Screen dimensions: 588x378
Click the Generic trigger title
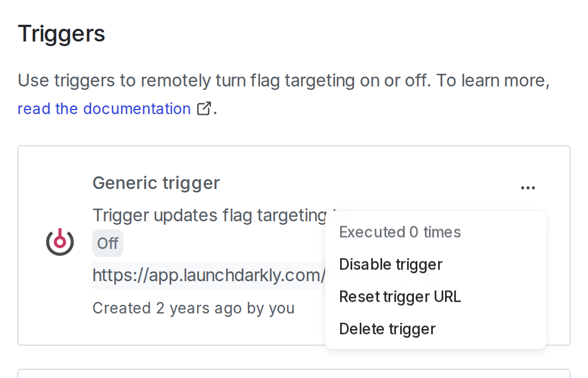coord(156,183)
